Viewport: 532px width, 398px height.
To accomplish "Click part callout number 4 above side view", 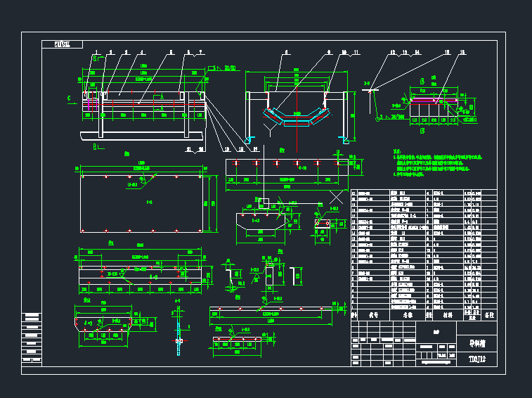I will coord(142,52).
